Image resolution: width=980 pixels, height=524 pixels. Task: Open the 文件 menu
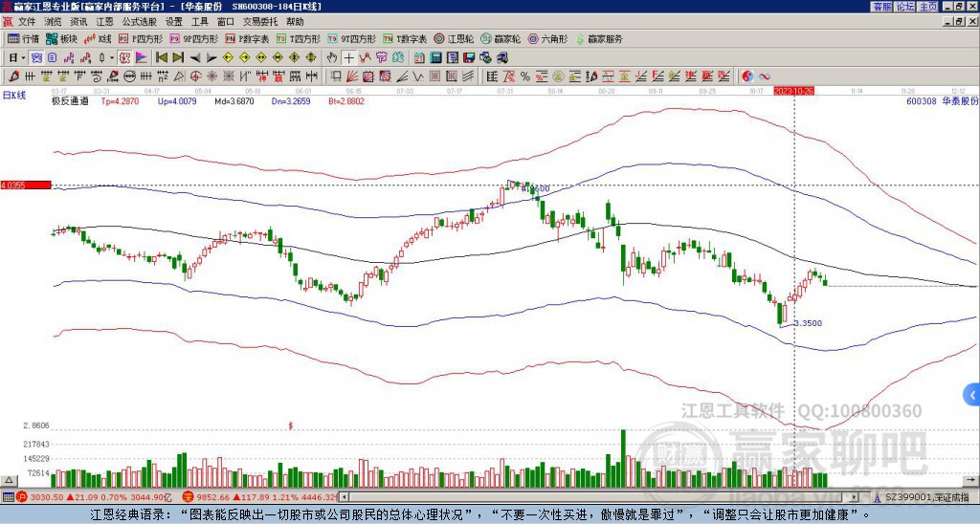point(27,22)
